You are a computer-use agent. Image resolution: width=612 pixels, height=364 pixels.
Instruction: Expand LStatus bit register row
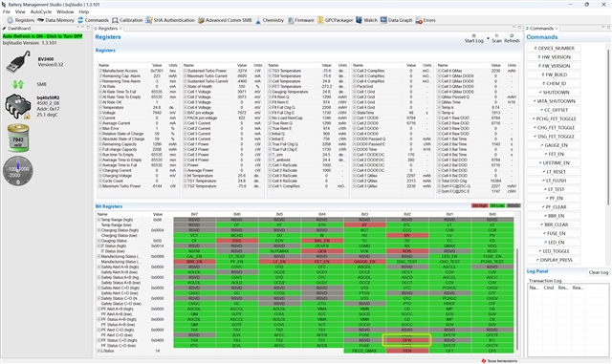(x=98, y=352)
